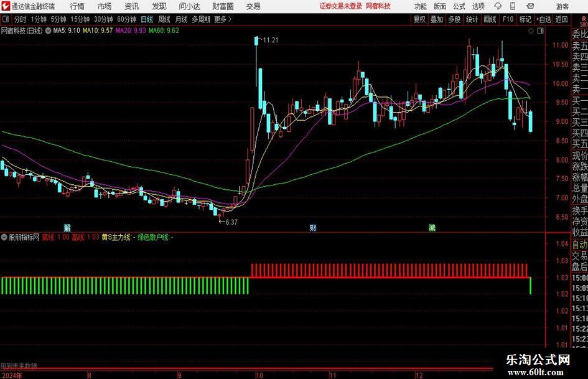Click the 通达信 red logo icon

click(6, 6)
